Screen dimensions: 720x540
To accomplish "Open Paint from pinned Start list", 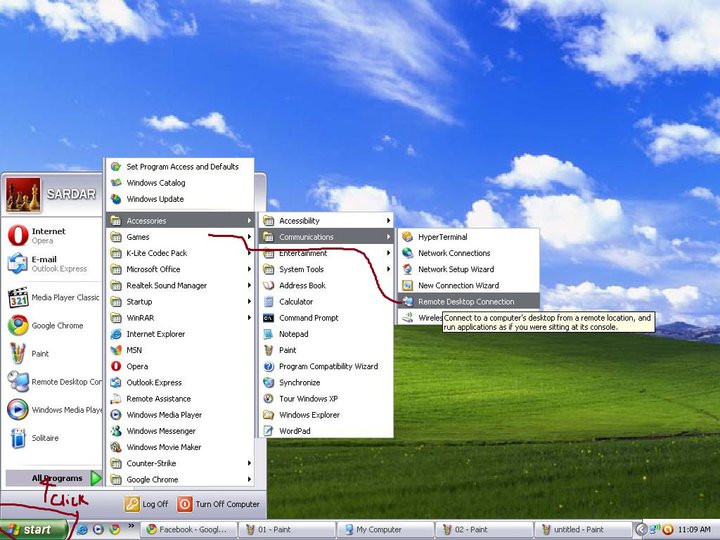I will (x=17, y=353).
